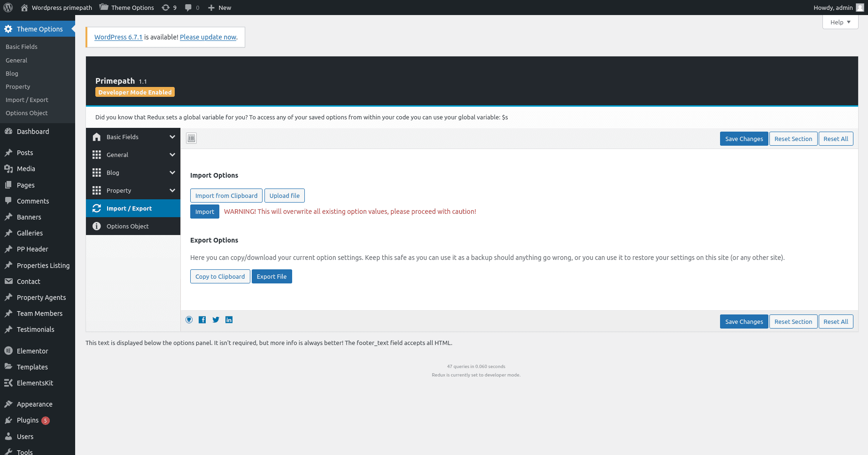Expand the General section chevron
This screenshot has height=455, width=868.
(x=172, y=155)
